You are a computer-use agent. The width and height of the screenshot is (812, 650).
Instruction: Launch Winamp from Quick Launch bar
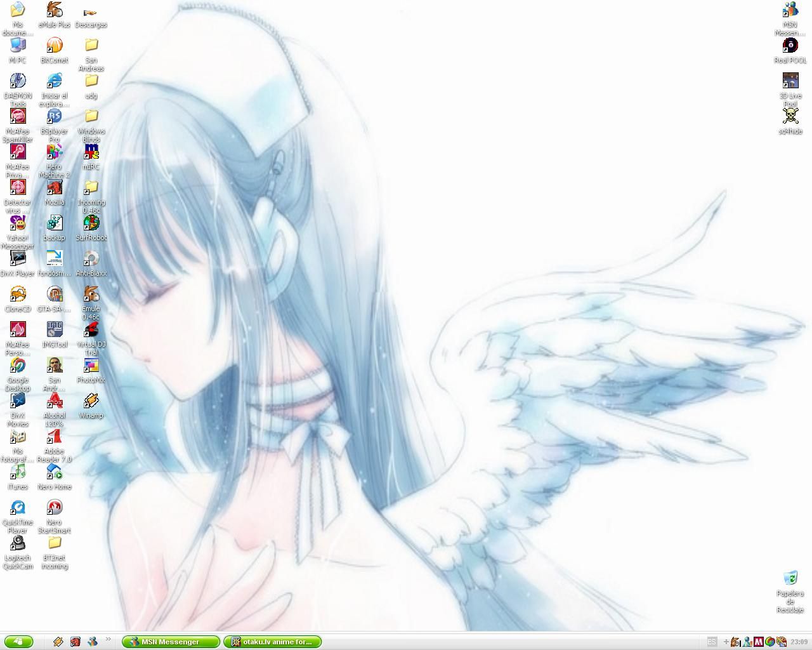(x=58, y=642)
